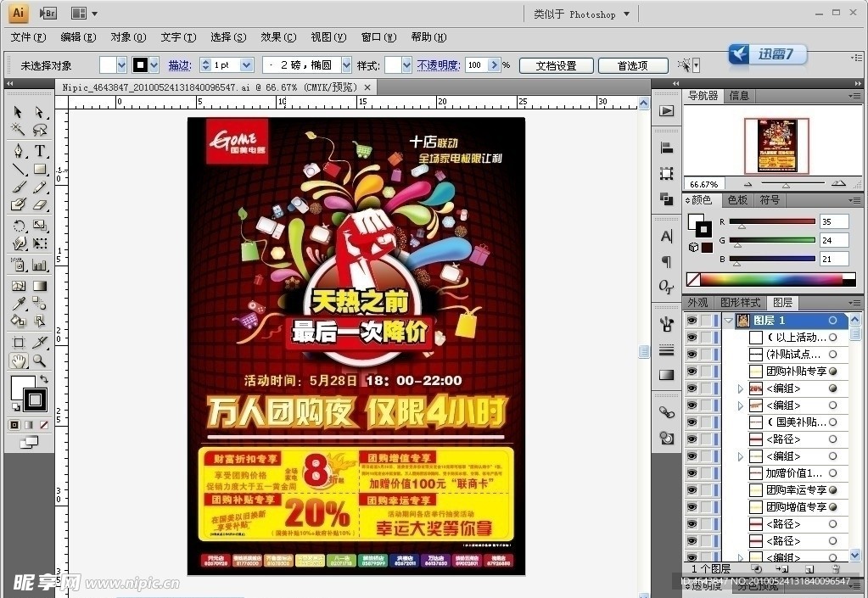Image resolution: width=868 pixels, height=598 pixels.
Task: Hide 图层 1 using its eye icon
Action: [x=692, y=321]
